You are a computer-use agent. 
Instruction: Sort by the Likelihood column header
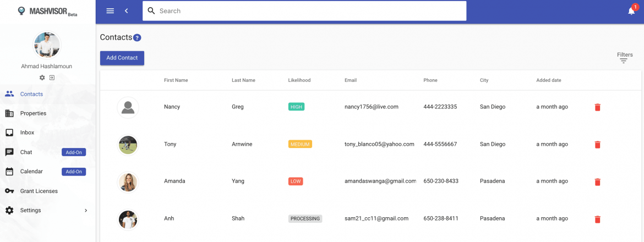(x=299, y=80)
